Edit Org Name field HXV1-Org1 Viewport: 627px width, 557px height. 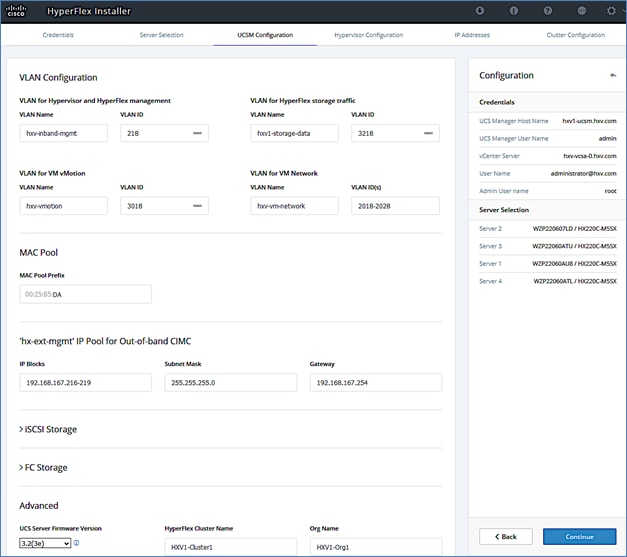pyautogui.click(x=376, y=547)
